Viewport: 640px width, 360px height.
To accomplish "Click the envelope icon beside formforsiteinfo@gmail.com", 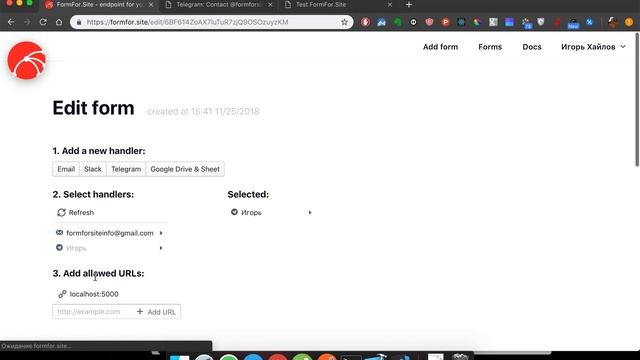I will [x=59, y=233].
